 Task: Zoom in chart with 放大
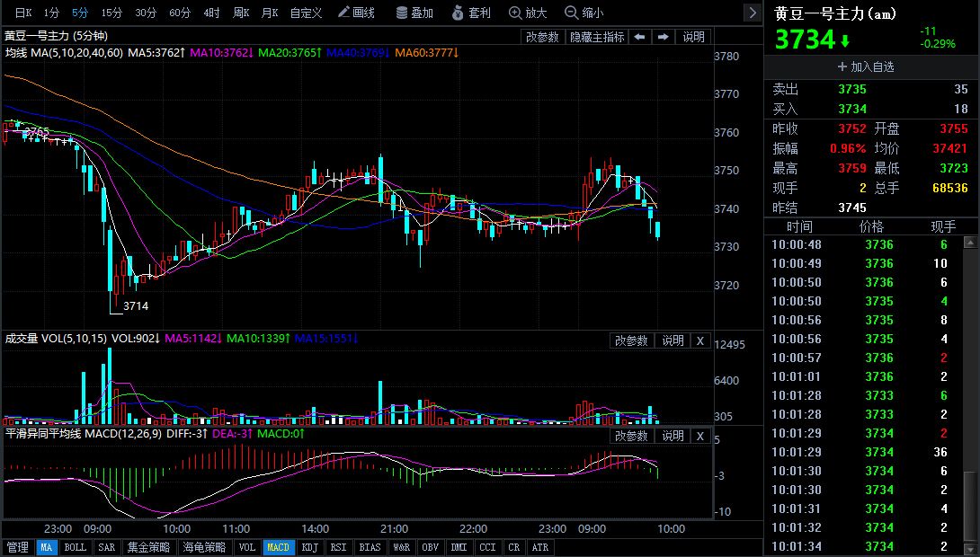527,13
